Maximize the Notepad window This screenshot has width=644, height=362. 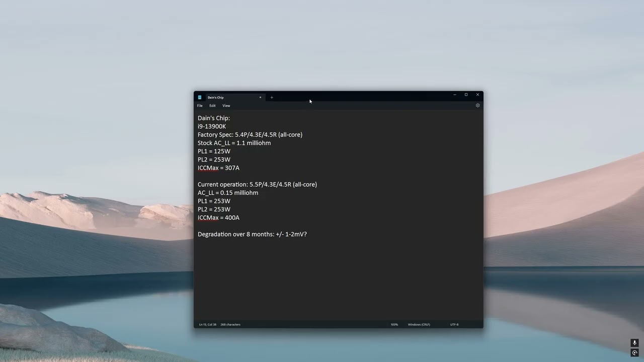(x=466, y=95)
